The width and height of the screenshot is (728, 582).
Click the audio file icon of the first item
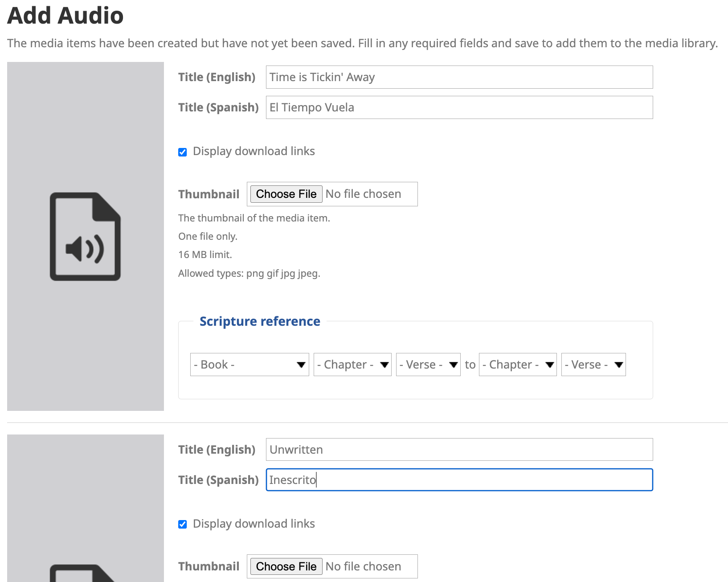85,236
